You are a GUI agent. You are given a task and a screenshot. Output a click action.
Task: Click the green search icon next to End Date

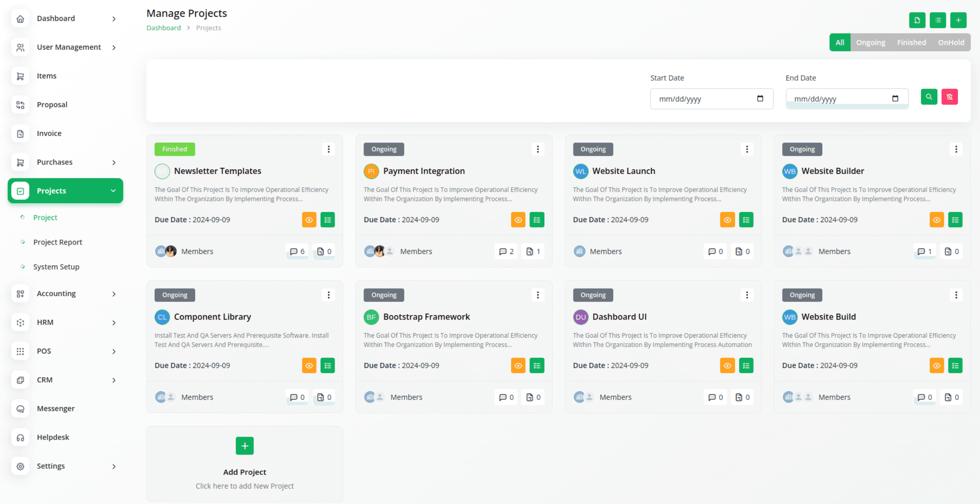coord(929,97)
